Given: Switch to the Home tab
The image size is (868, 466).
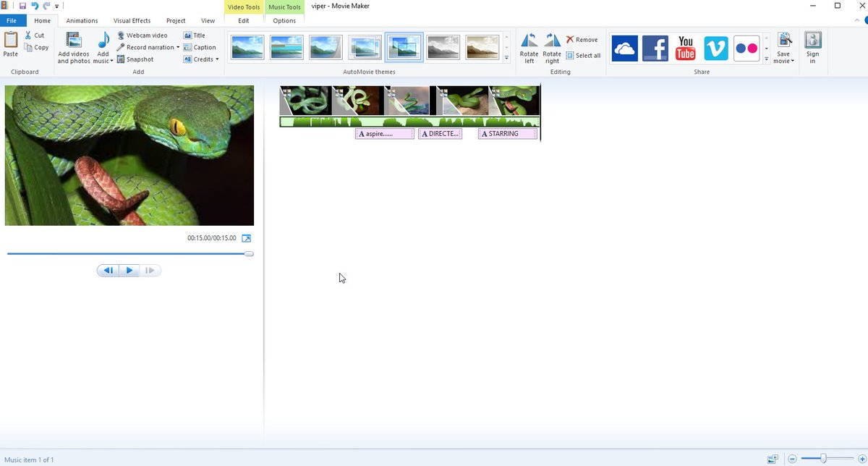Looking at the screenshot, I should point(42,20).
